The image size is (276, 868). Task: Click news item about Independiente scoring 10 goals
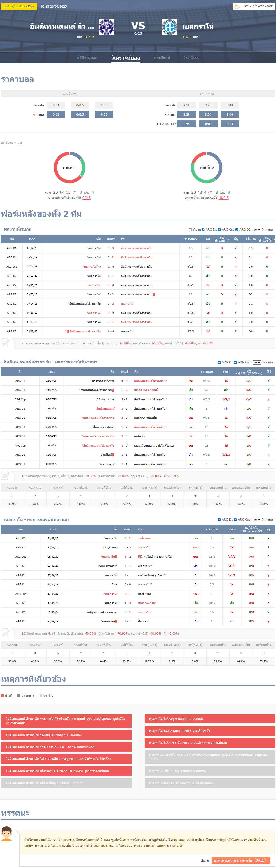click(66, 735)
